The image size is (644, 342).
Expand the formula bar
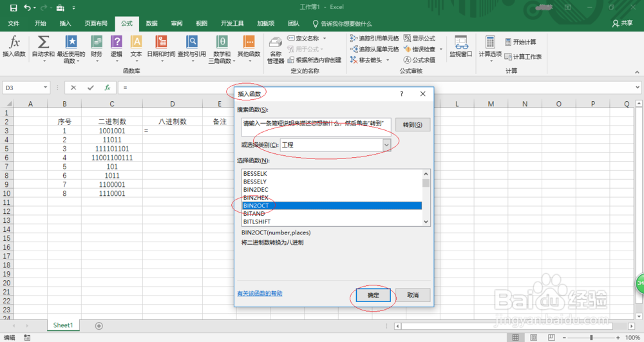pyautogui.click(x=638, y=87)
